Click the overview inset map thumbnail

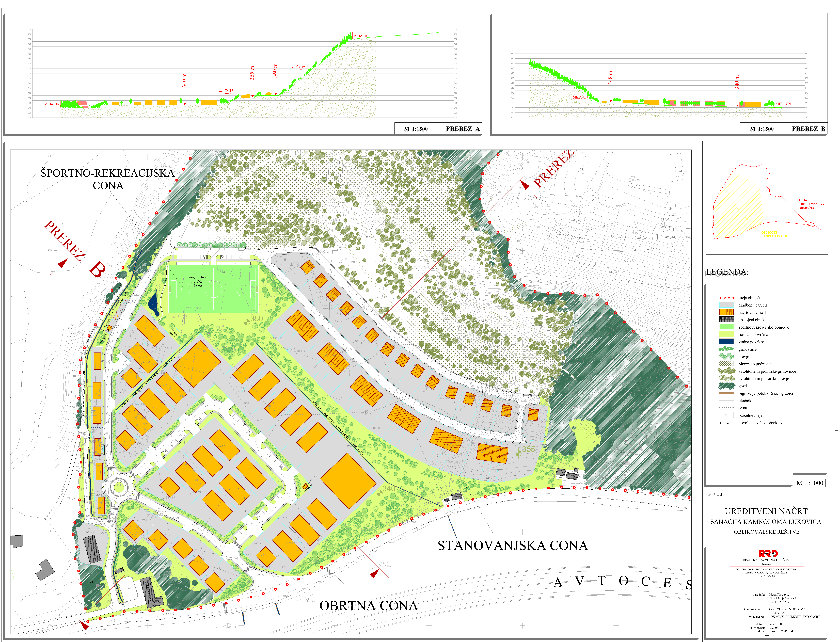point(767,202)
